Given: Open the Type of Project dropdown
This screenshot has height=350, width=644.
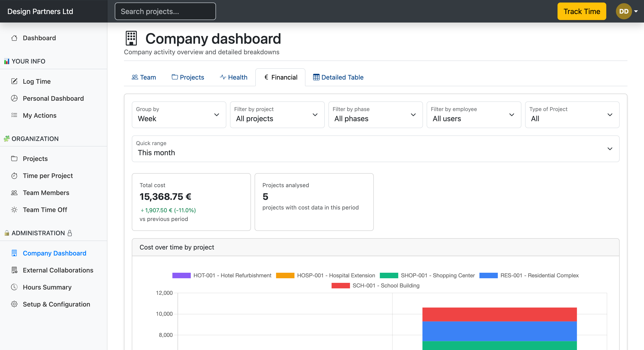Looking at the screenshot, I should (x=572, y=115).
